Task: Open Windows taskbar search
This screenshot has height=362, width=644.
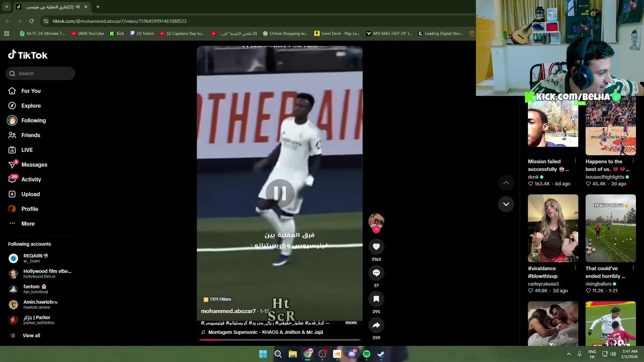Action: point(278,354)
